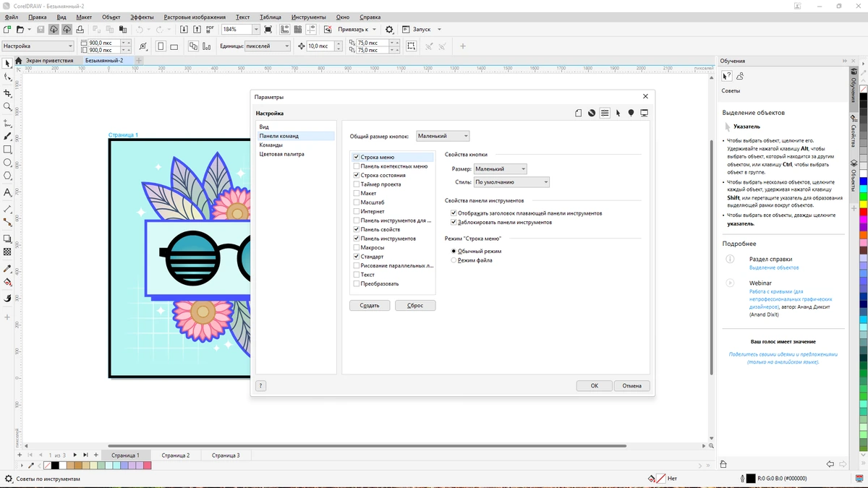This screenshot has height=488, width=868.
Task: Open the Tools cursor icon in Parameters dialog
Action: tap(618, 113)
